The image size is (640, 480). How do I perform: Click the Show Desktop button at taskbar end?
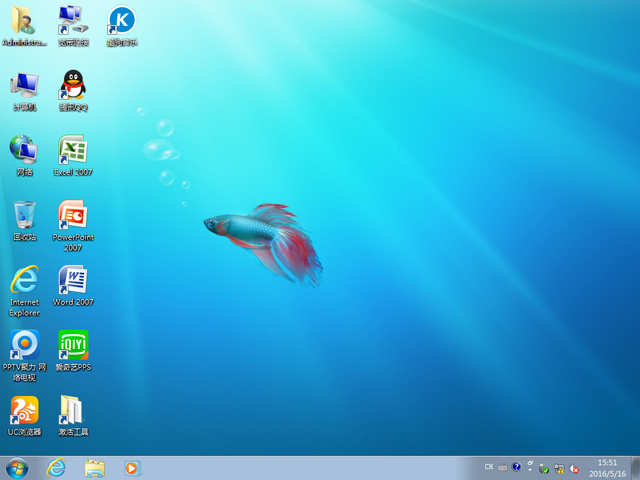point(636,468)
